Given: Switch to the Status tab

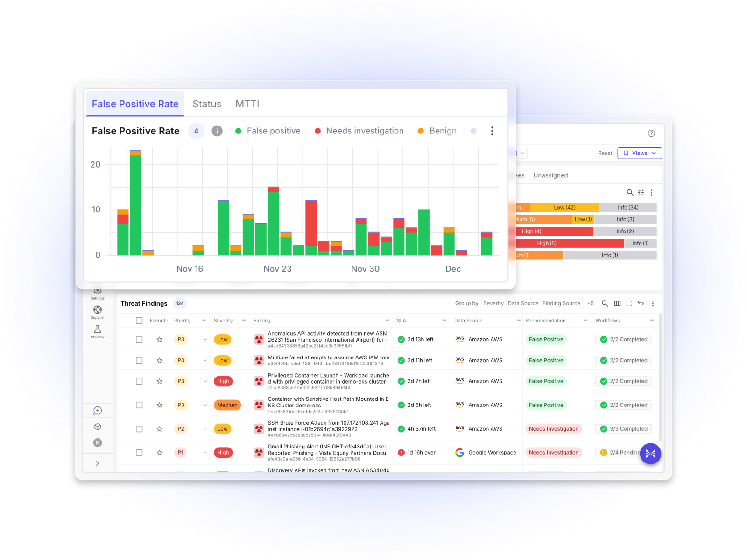Looking at the screenshot, I should pos(207,104).
